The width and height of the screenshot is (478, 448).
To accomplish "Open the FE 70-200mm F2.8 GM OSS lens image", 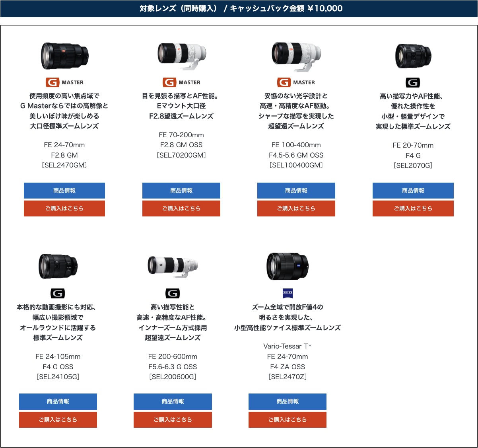I will click(x=182, y=56).
